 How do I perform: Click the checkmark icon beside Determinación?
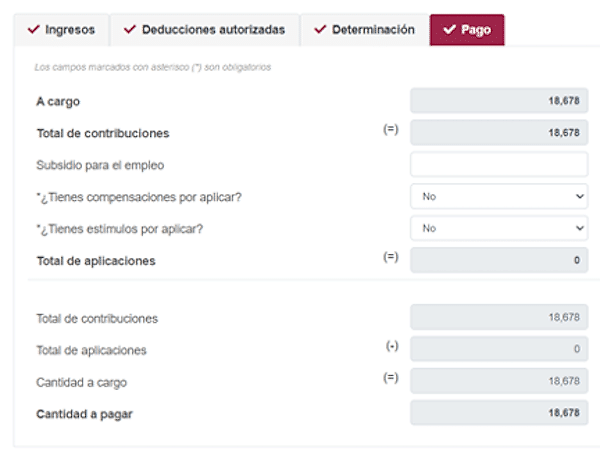pos(320,29)
